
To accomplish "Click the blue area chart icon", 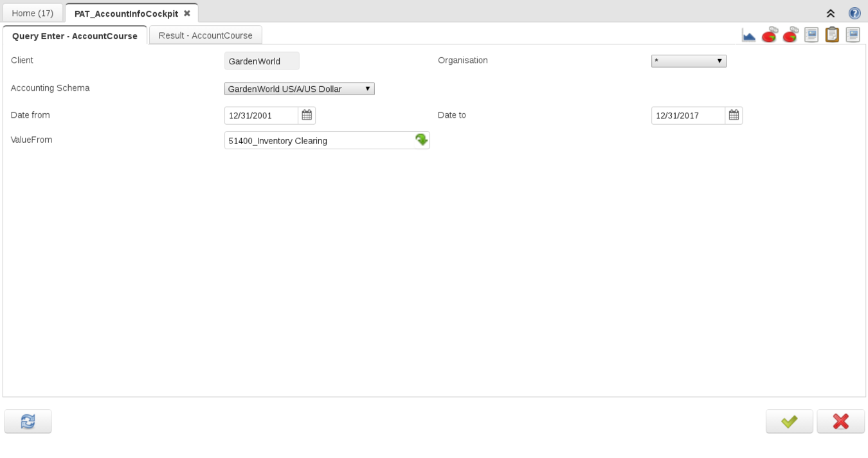I will tap(748, 35).
